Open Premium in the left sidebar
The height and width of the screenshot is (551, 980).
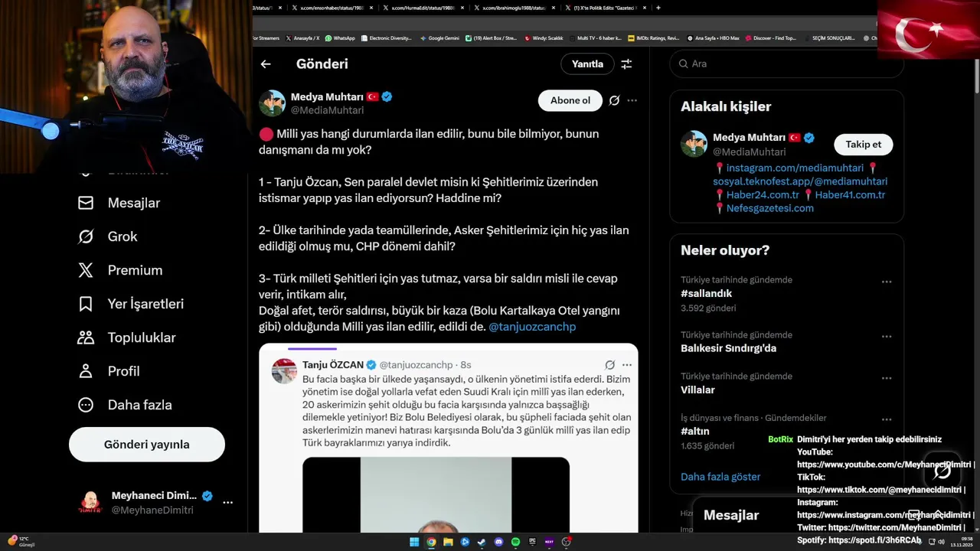(x=120, y=270)
